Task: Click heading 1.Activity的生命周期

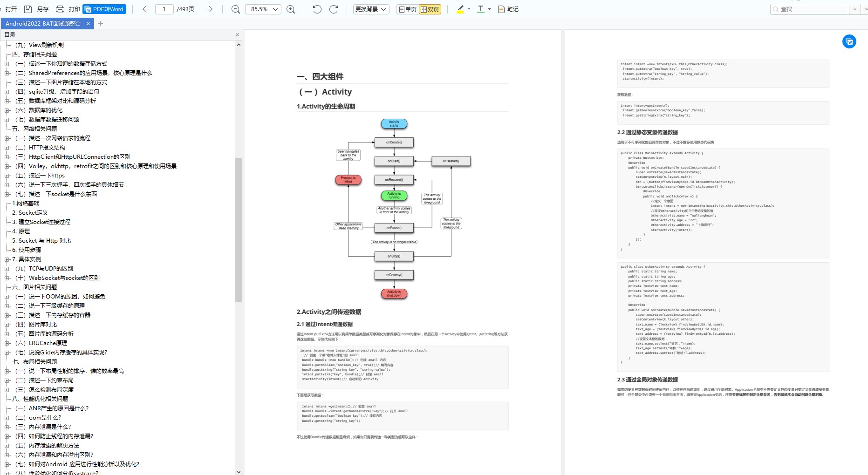Action: pos(326,107)
